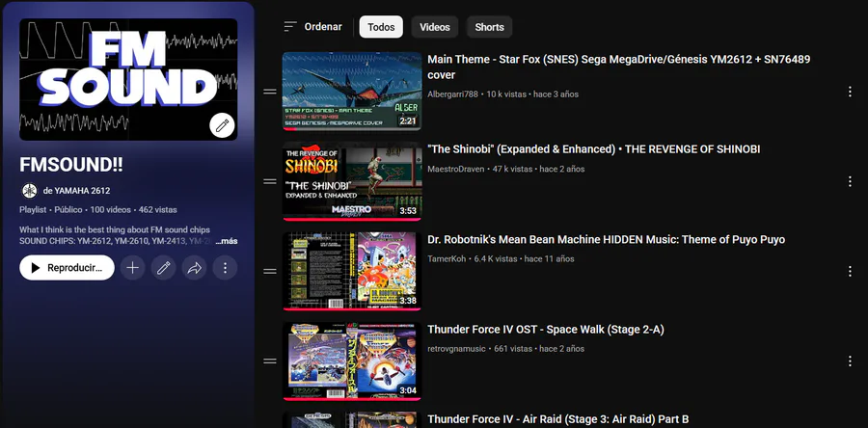Visit the retrovgnamusic channel
This screenshot has width=868, height=428.
(456, 348)
